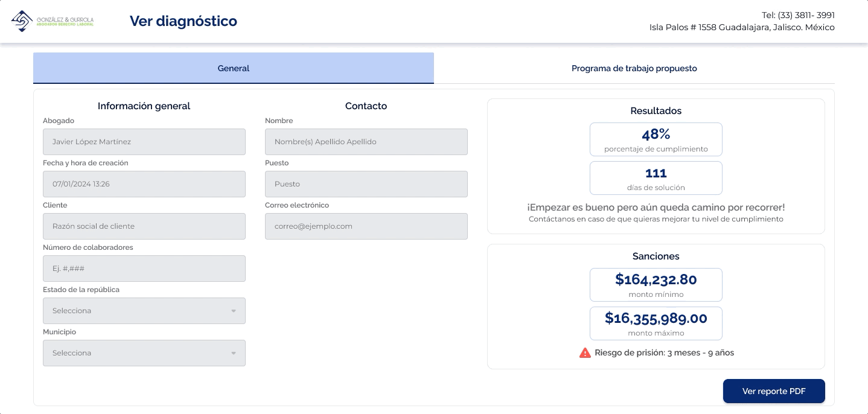Click the $16,355,989.00 monto máximo card
Screen dimensions: 868x414
point(656,323)
